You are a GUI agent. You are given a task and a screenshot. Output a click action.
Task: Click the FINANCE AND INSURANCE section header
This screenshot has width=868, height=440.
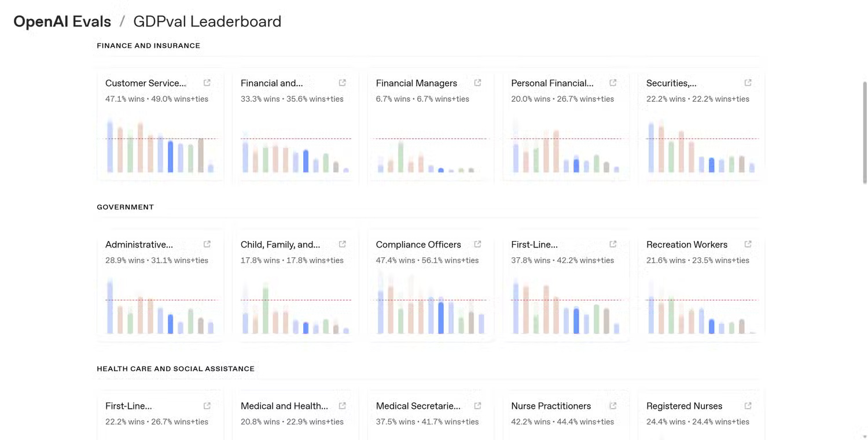tap(148, 45)
